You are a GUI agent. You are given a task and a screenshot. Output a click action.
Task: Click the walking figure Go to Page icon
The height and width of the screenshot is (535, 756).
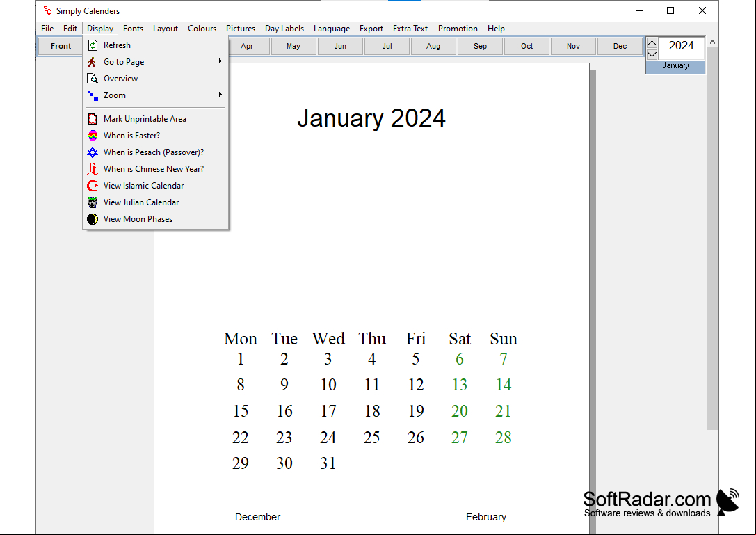click(x=93, y=62)
